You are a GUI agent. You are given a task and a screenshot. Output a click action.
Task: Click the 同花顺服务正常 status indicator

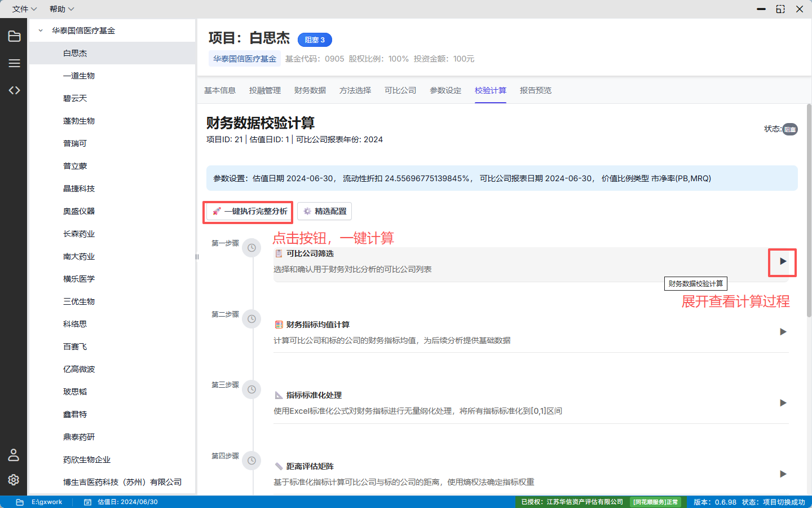(x=656, y=502)
